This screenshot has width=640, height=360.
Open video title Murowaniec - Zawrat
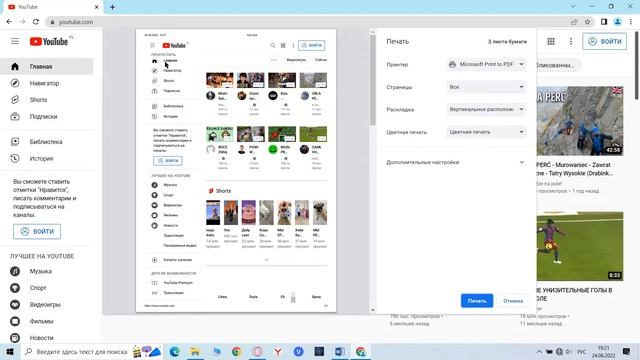(x=575, y=169)
